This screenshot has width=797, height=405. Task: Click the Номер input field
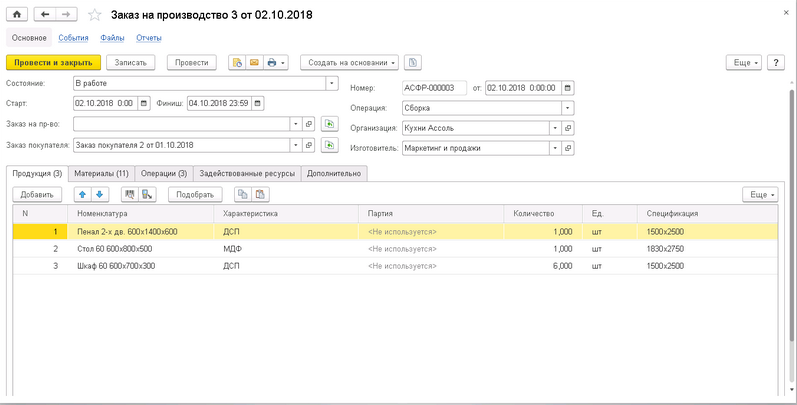point(435,88)
